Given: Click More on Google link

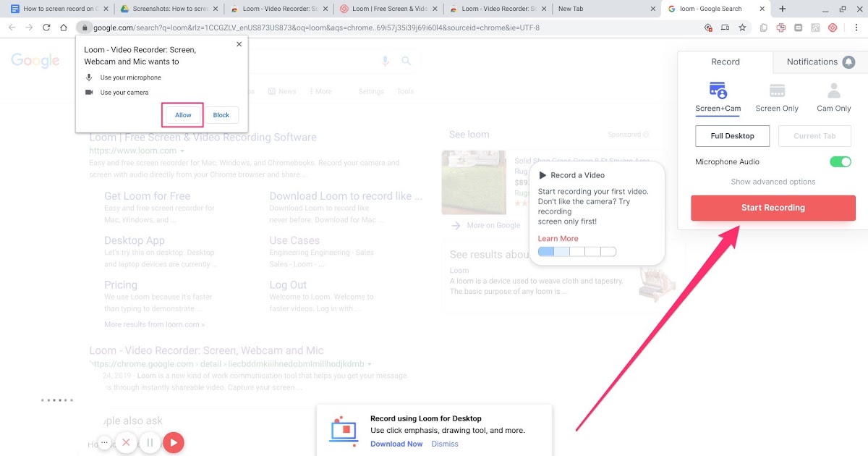Looking at the screenshot, I should click(x=493, y=226).
